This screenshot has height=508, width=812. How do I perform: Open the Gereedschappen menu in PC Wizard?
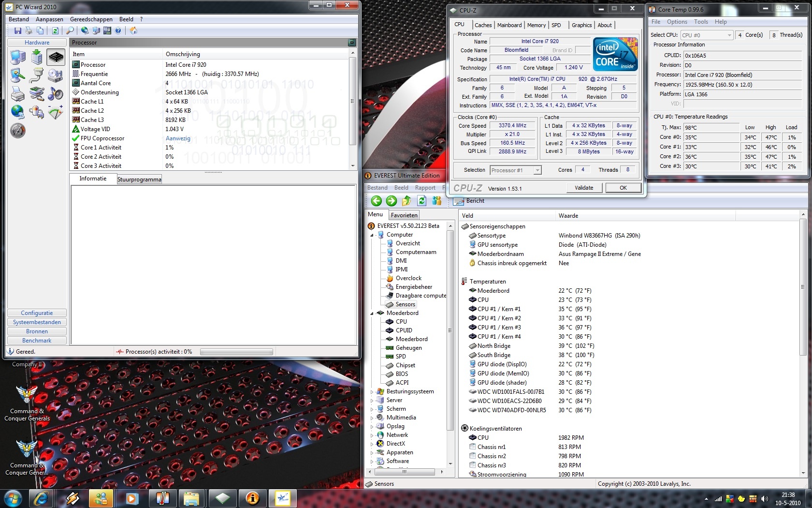click(91, 19)
